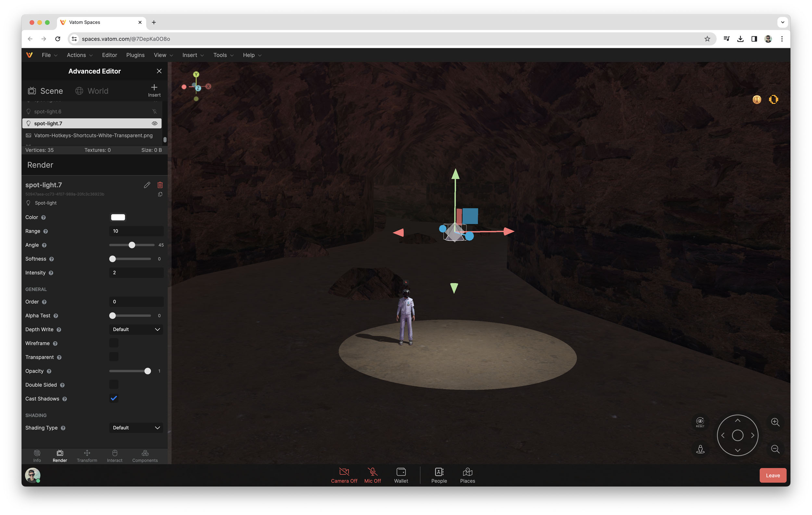Image resolution: width=812 pixels, height=515 pixels.
Task: Open the People panel
Action: [x=439, y=476]
